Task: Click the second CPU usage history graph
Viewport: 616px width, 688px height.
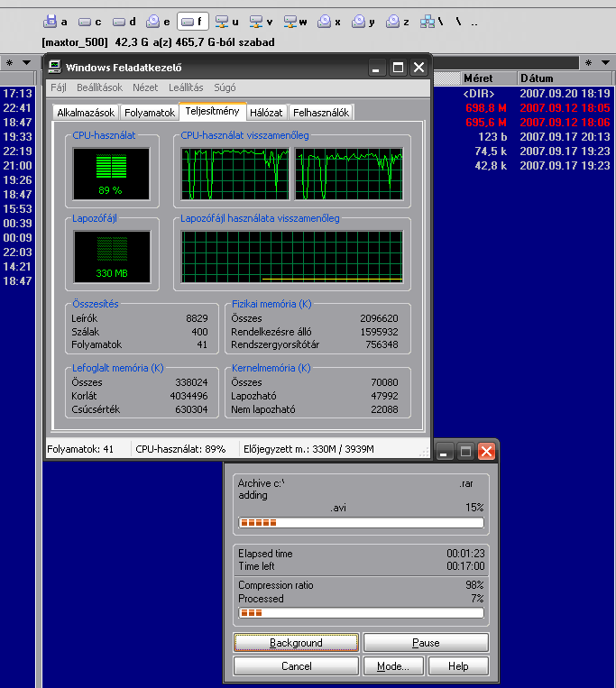Action: (x=349, y=174)
